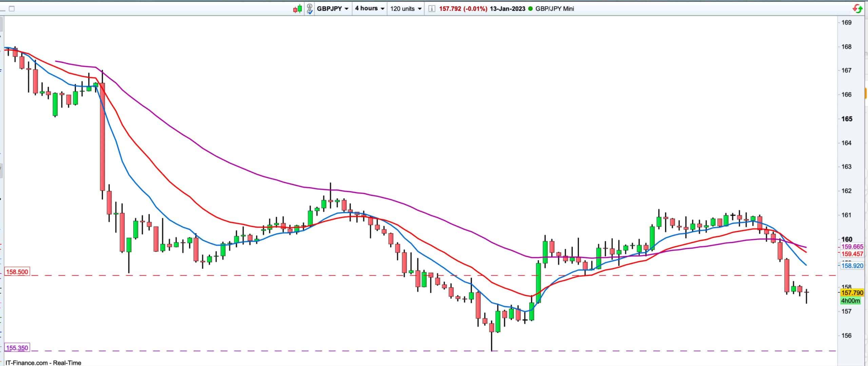The width and height of the screenshot is (868, 366).
Task: Expand the 120 units dropdown
Action: pos(406,9)
